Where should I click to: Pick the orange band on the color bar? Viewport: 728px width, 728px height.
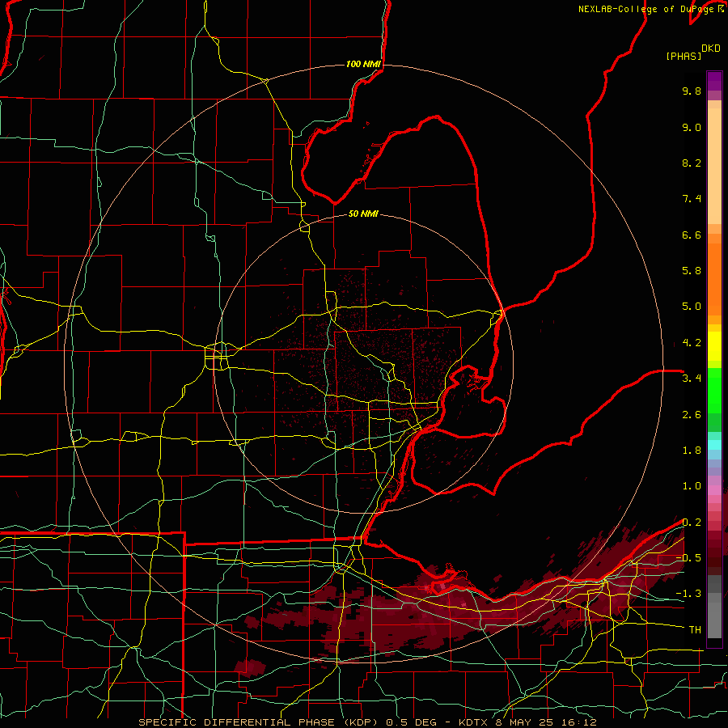click(x=714, y=278)
